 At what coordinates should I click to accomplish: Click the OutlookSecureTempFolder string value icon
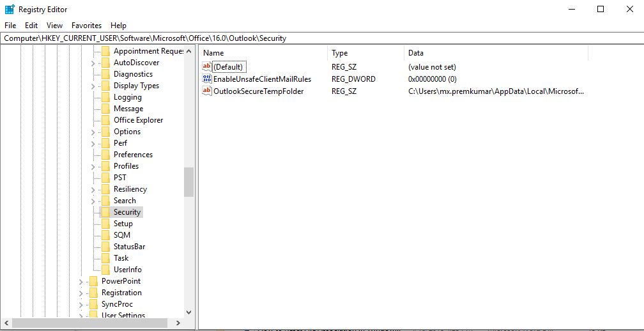207,91
